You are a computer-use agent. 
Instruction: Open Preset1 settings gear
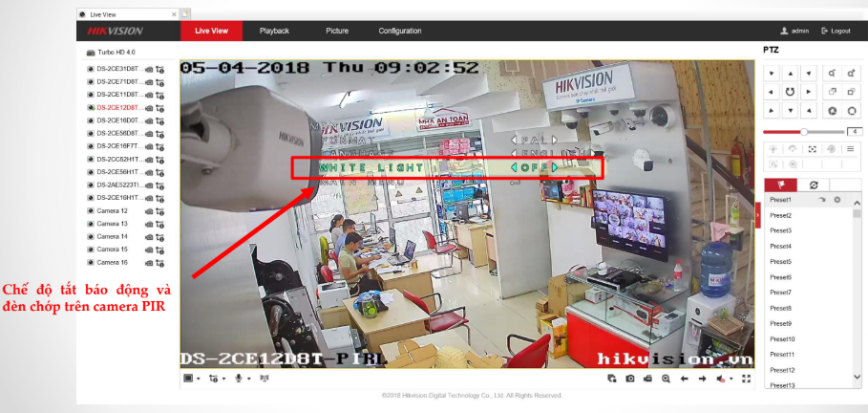[837, 200]
